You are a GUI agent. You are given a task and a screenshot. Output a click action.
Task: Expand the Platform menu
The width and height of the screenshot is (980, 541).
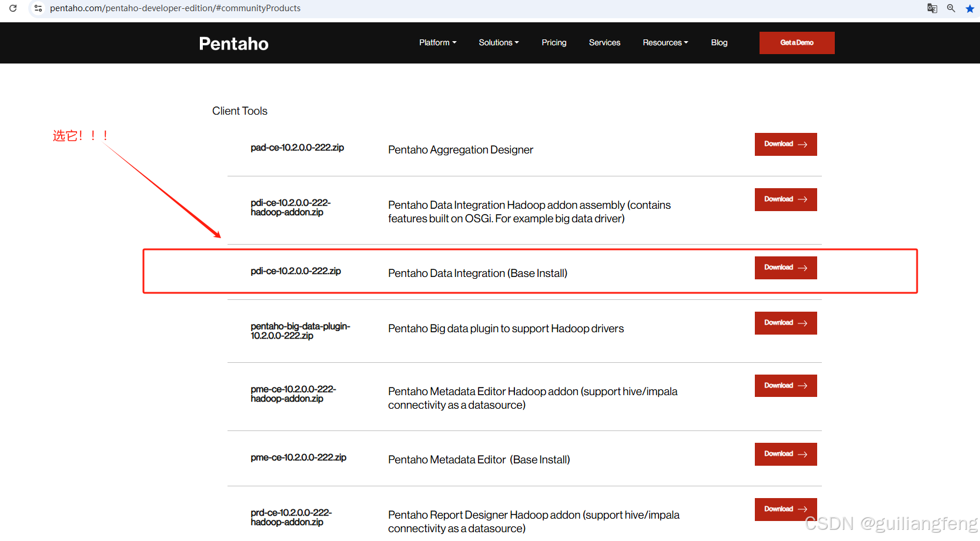tap(437, 42)
